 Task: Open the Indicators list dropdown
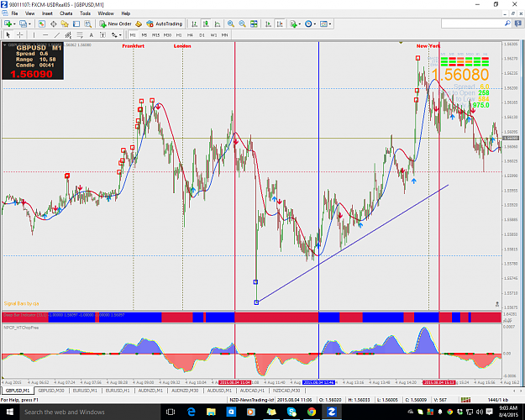(295, 24)
